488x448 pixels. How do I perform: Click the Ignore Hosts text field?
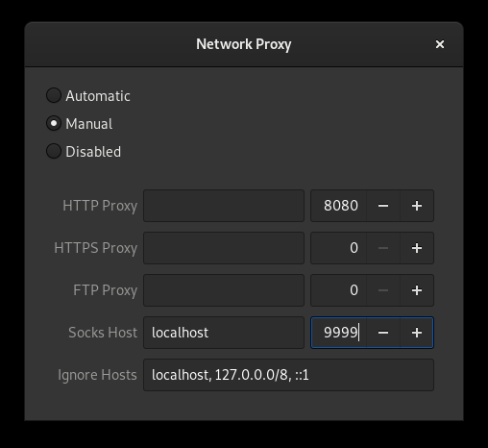click(288, 375)
